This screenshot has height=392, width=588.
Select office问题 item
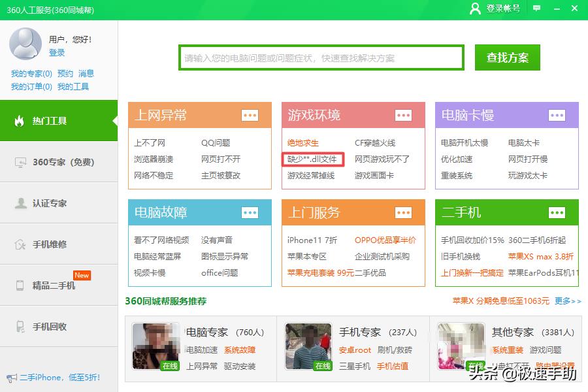coord(220,272)
